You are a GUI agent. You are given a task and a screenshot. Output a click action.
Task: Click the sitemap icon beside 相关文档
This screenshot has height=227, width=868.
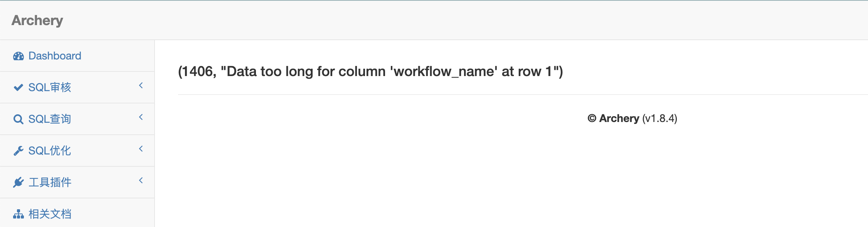(x=18, y=213)
